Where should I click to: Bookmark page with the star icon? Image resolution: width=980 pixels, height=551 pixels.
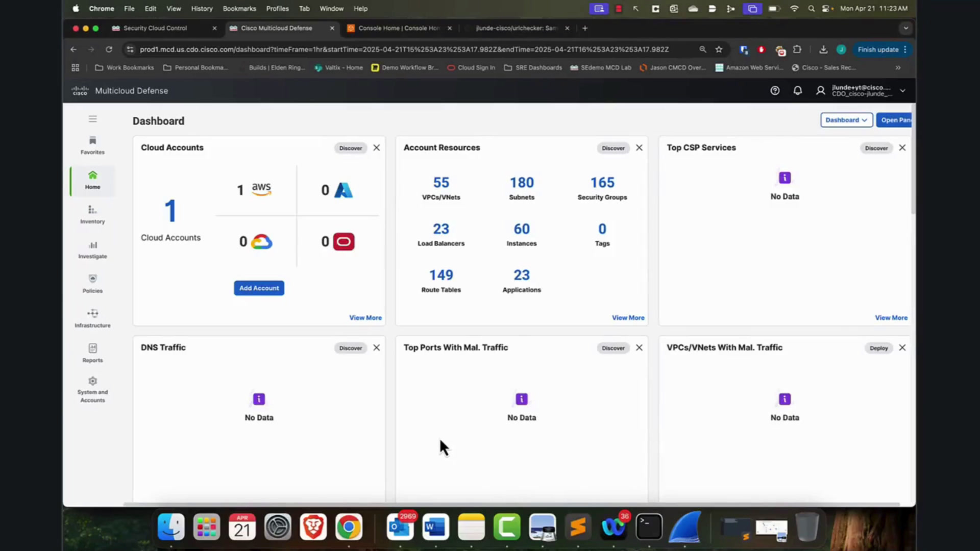(719, 49)
